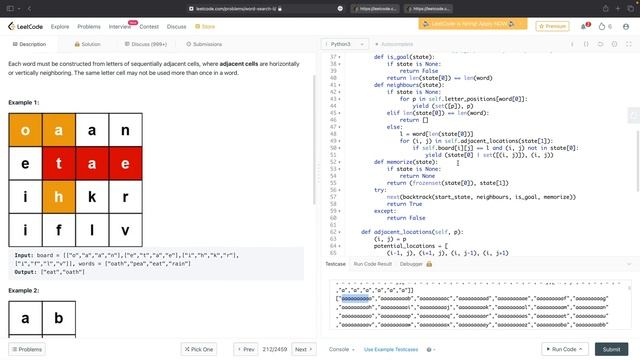Collapse the testcase panel chevron
Viewport: 640px width, 360px height.
pos(629,264)
